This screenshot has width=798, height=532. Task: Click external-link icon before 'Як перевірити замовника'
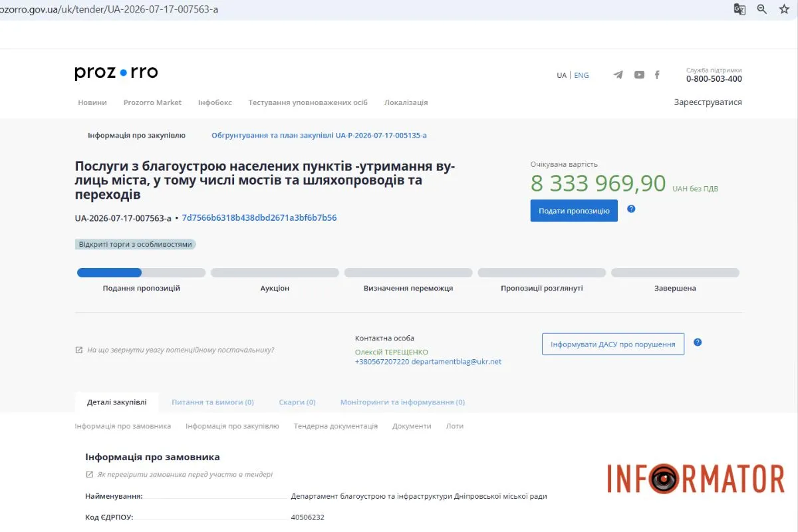pos(89,475)
